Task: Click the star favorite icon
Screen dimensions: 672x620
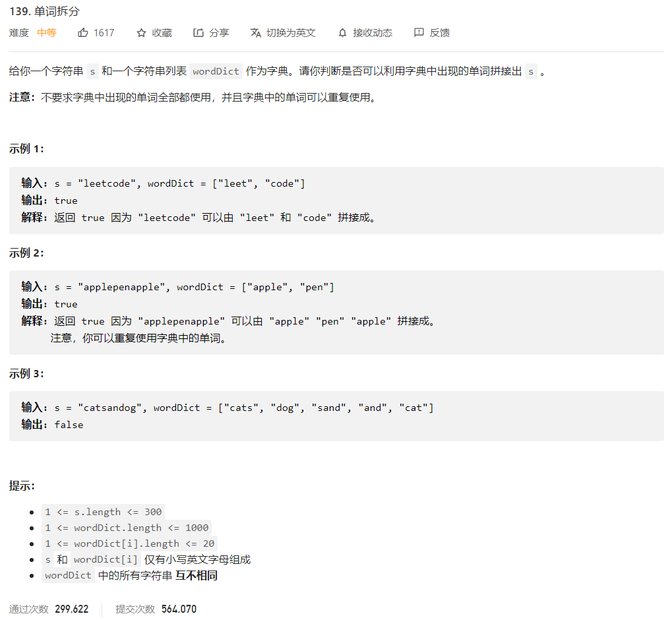Action: click(x=141, y=33)
